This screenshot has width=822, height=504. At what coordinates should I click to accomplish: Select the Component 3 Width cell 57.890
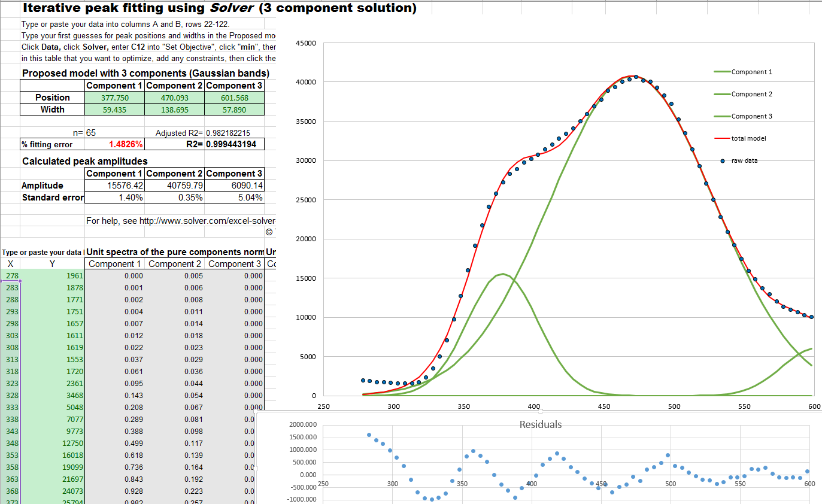point(234,110)
